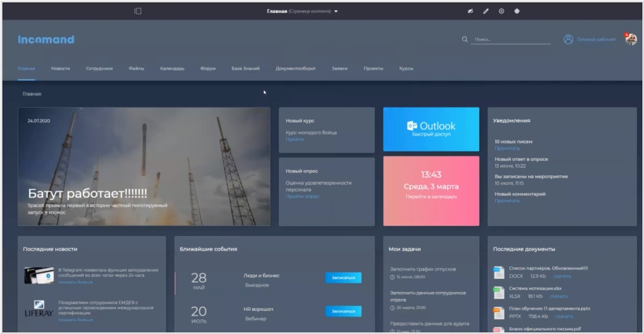
Task: Open the gear settings icon in top bar
Action: [x=501, y=11]
